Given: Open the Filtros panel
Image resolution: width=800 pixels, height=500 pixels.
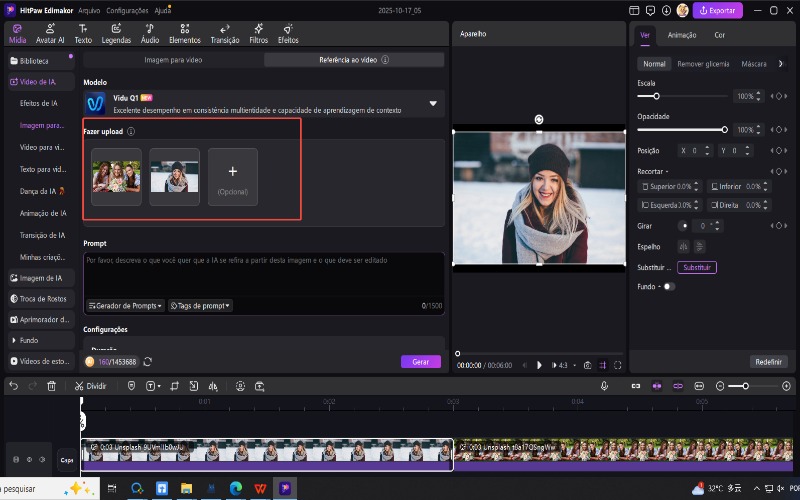Looking at the screenshot, I should pos(259,34).
